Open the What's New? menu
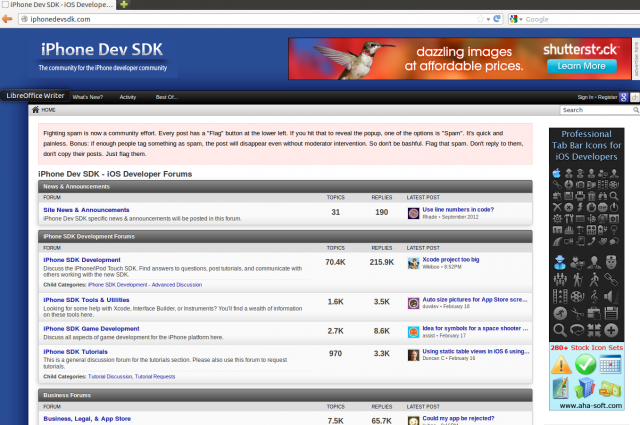Image resolution: width=640 pixels, height=425 pixels. [88, 97]
